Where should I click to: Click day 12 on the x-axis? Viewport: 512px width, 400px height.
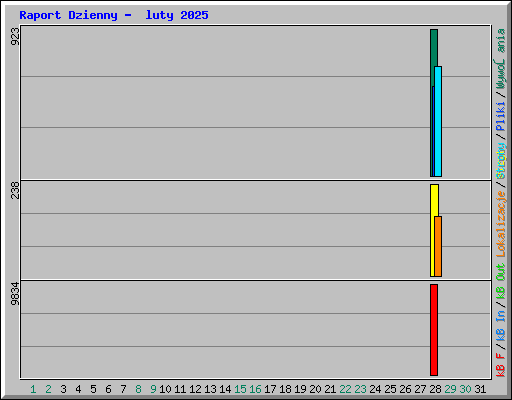(195, 389)
